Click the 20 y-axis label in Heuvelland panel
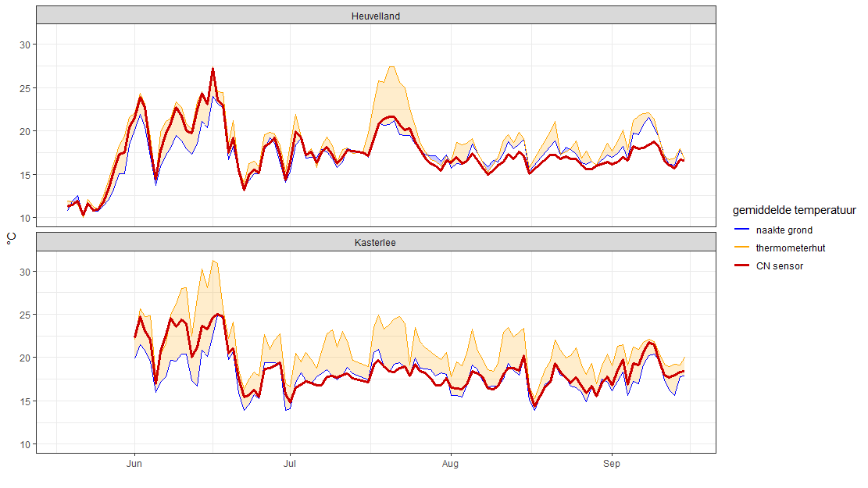The width and height of the screenshot is (868, 488). [x=24, y=131]
